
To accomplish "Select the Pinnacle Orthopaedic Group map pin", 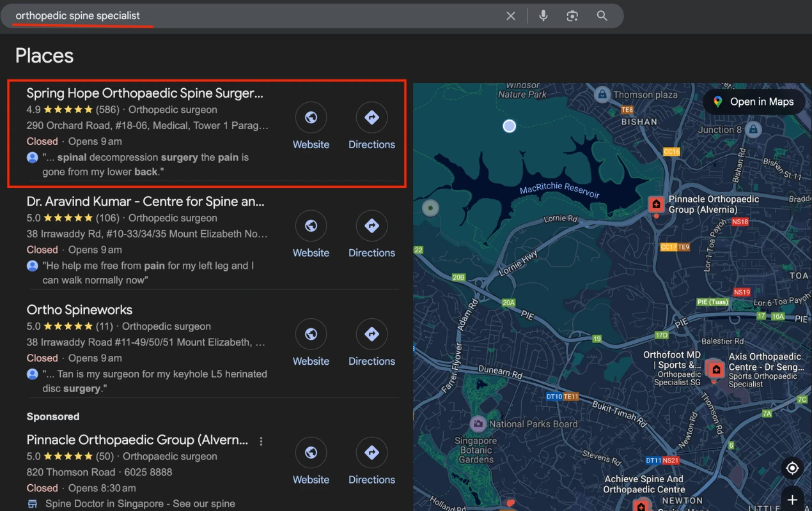I will [656, 204].
